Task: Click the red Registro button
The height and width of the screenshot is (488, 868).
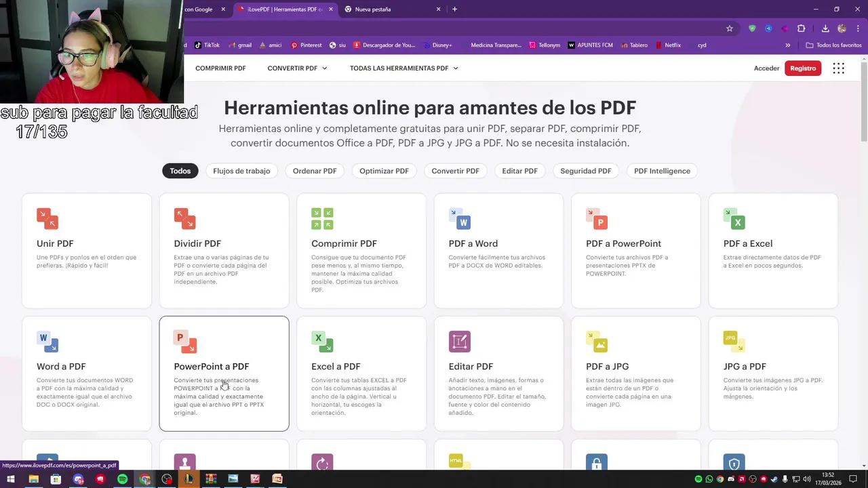Action: click(x=803, y=68)
